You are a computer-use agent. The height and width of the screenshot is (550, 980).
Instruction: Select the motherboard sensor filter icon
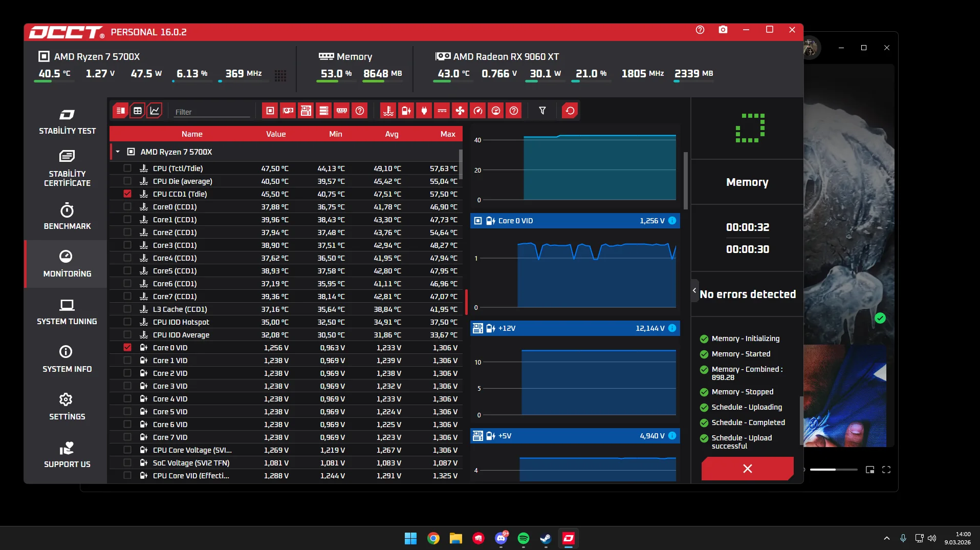(x=306, y=111)
